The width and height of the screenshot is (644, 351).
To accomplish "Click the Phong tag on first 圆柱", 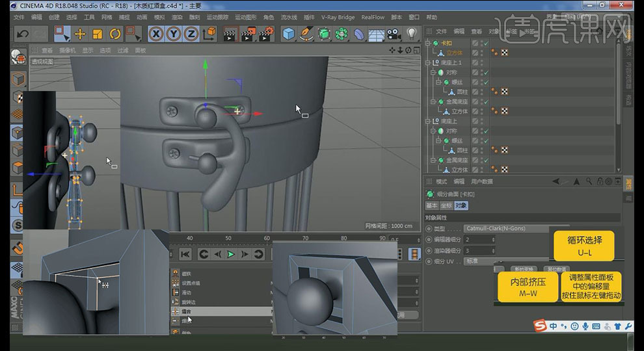I will [x=494, y=92].
